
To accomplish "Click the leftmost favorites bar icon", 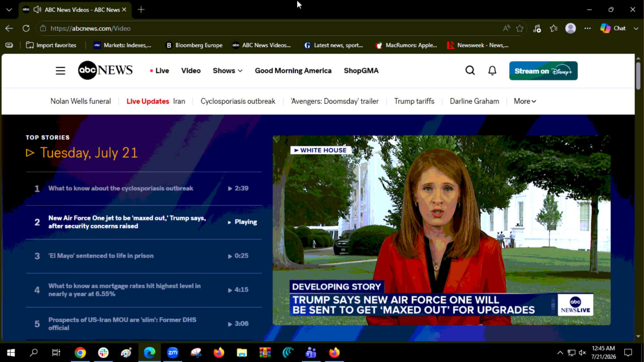I will pos(9,45).
